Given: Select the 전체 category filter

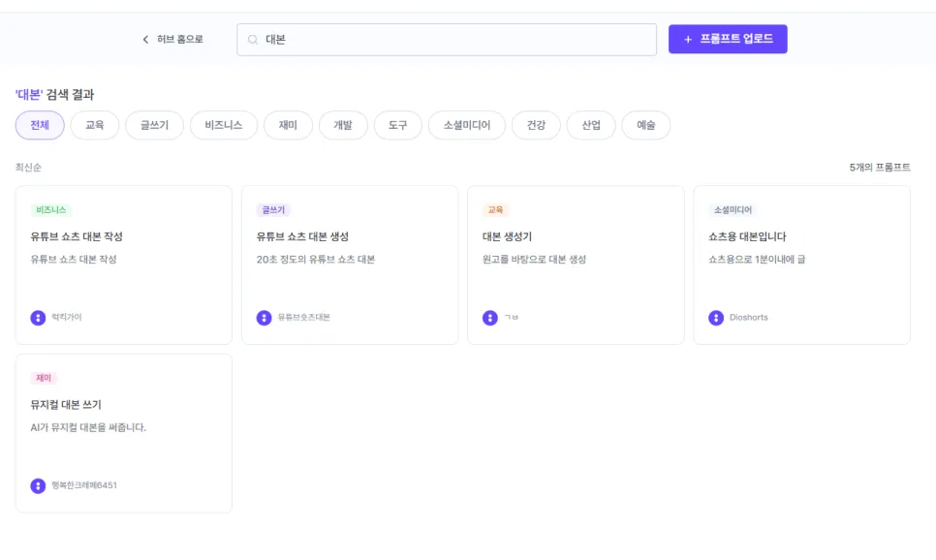Looking at the screenshot, I should tap(40, 125).
